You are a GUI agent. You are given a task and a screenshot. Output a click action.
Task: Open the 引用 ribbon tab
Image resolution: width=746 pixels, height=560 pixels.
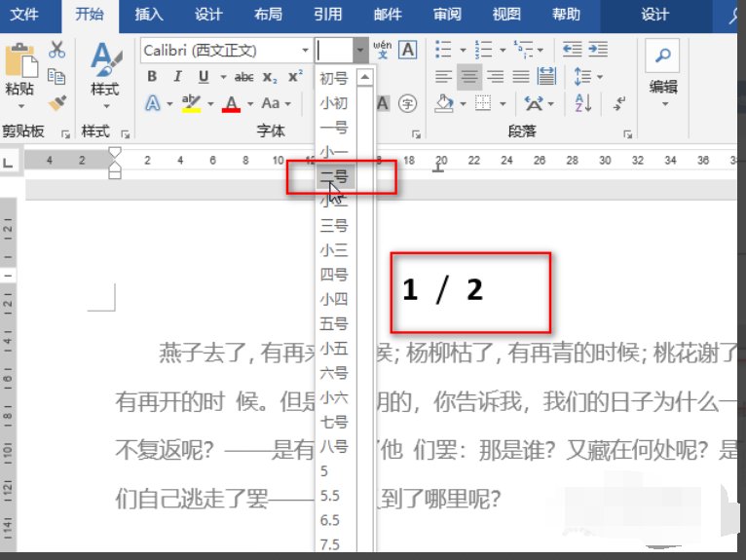click(327, 15)
